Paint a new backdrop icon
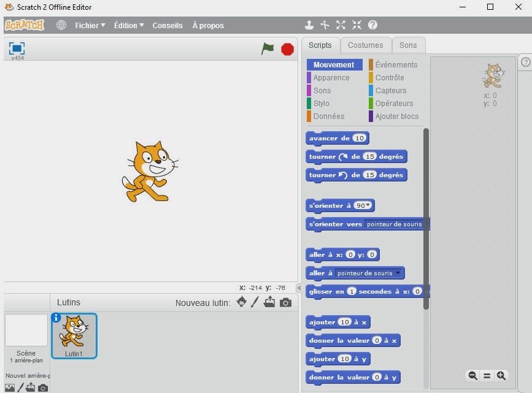The image size is (532, 393). click(21, 387)
